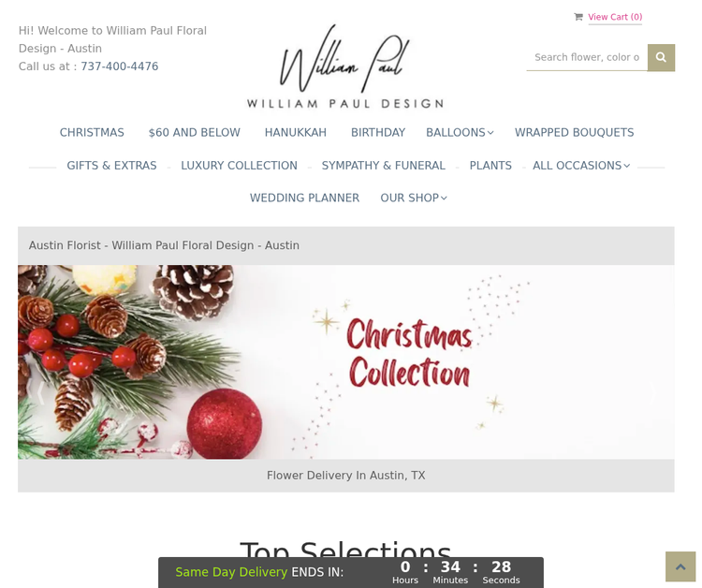Expand the Our Shop dropdown
Image resolution: width=702 pixels, height=588 pixels.
(414, 198)
